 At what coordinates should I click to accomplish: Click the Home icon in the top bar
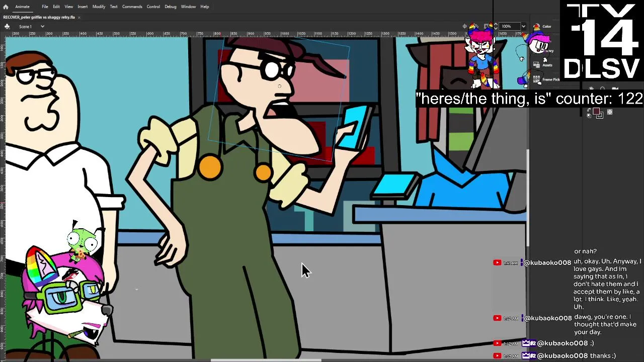pyautogui.click(x=6, y=7)
